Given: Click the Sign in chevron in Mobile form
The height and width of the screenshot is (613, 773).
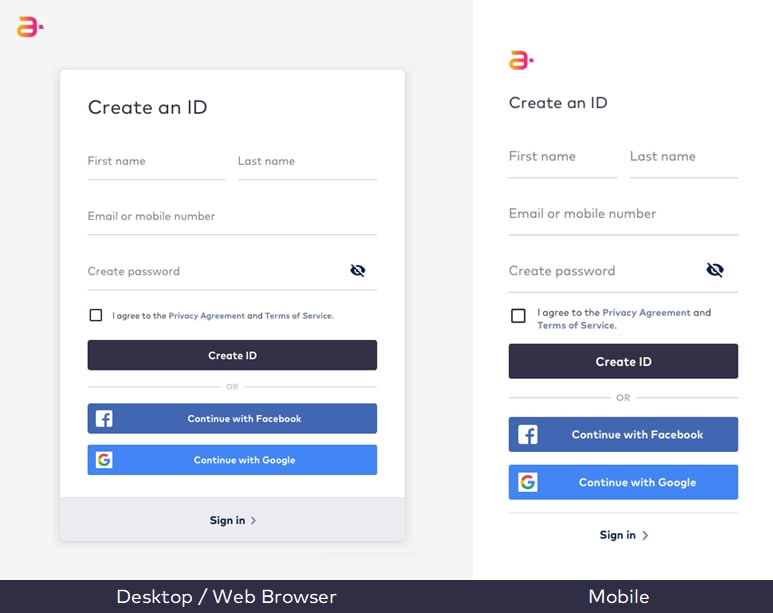Looking at the screenshot, I should pyautogui.click(x=645, y=535).
